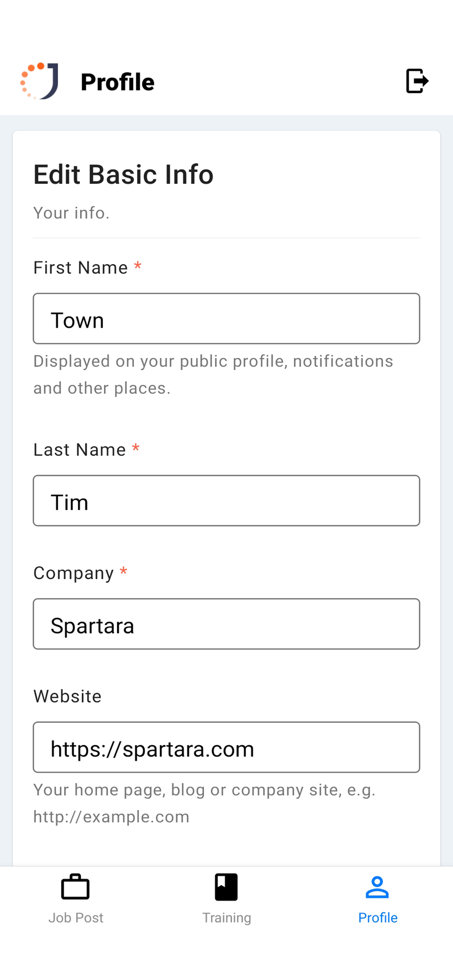Tap the orange dotted J app logo

[40, 81]
